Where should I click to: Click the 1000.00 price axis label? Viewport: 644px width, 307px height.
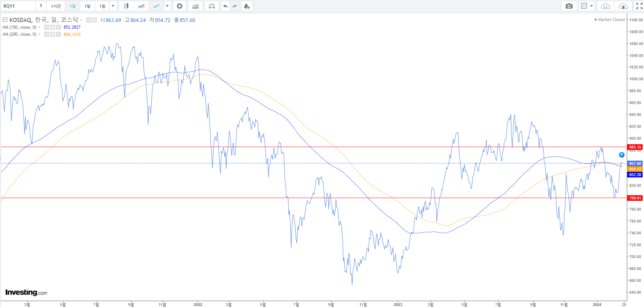pos(636,79)
